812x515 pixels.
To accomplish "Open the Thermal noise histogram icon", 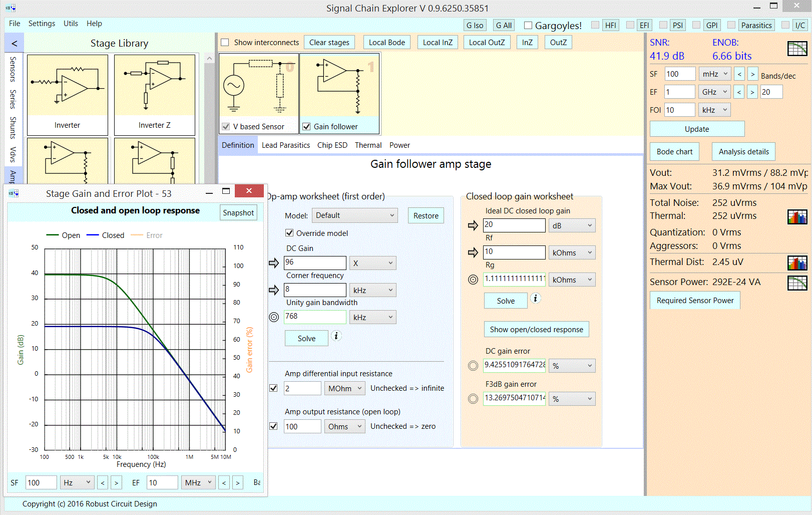I will pyautogui.click(x=797, y=217).
